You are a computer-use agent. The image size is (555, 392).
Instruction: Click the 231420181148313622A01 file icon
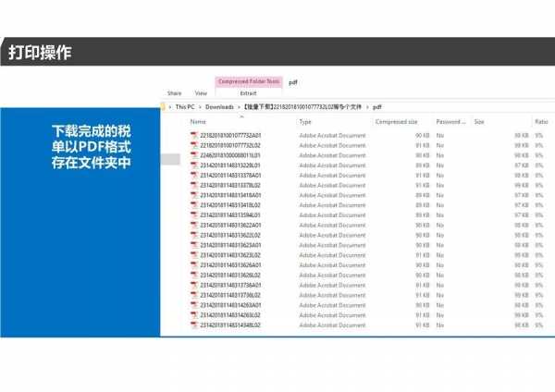point(194,225)
